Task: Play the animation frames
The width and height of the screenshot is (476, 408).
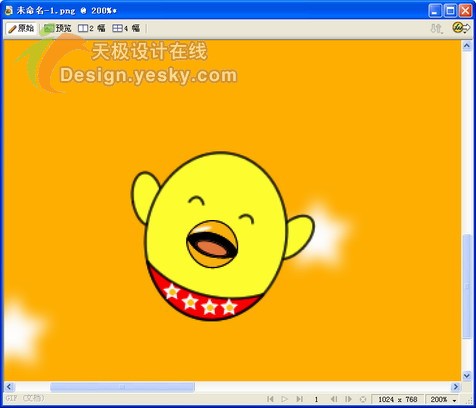Action: pyautogui.click(x=284, y=399)
